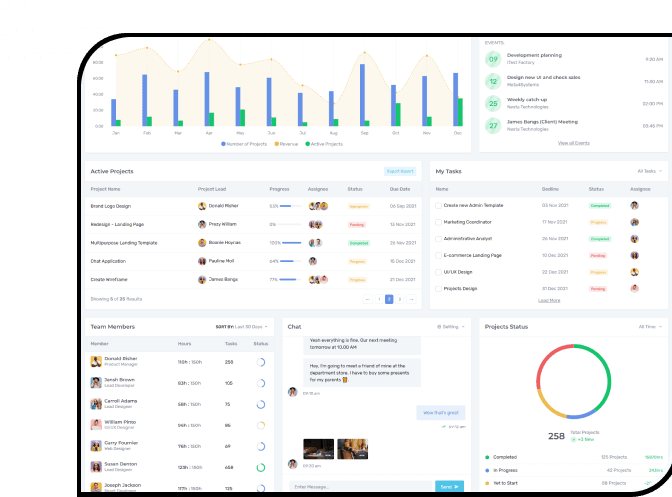Click the Export Report button

pos(400,171)
